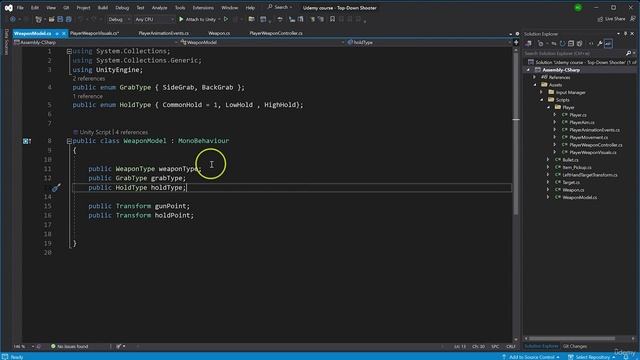
Task: Select Item_Pickup.cs in Solution Explorer
Action: pyautogui.click(x=577, y=167)
